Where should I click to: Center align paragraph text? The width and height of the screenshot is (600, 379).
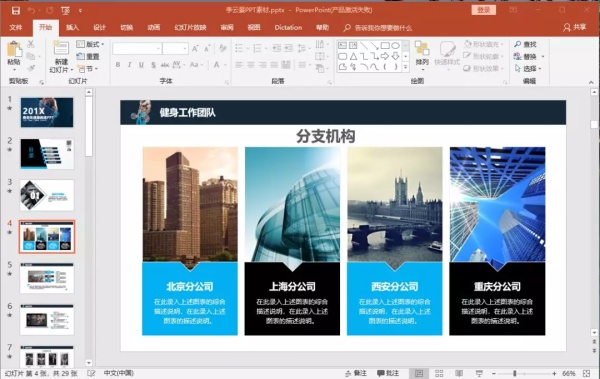(x=251, y=65)
